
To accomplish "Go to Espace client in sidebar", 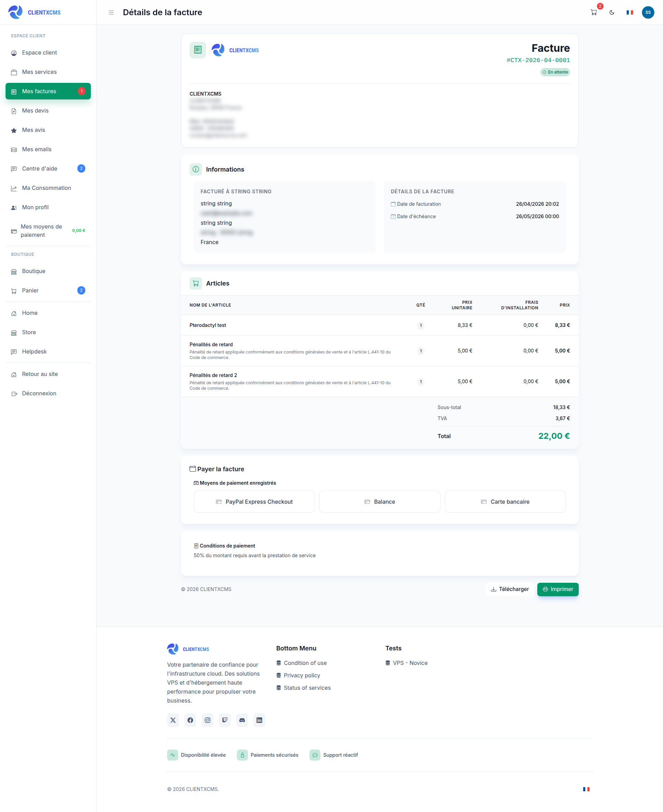I will [48, 53].
